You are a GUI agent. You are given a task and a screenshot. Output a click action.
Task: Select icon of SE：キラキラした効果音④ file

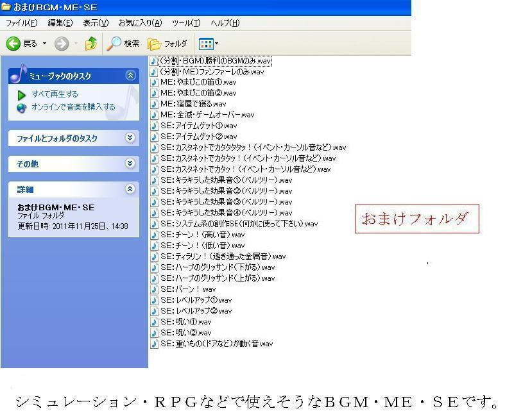pos(153,213)
